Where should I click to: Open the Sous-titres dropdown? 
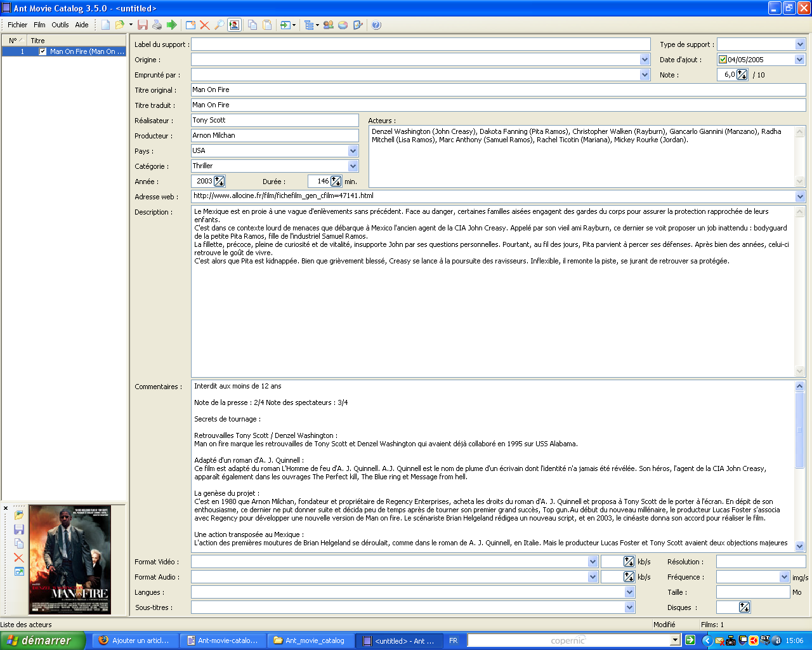[629, 607]
